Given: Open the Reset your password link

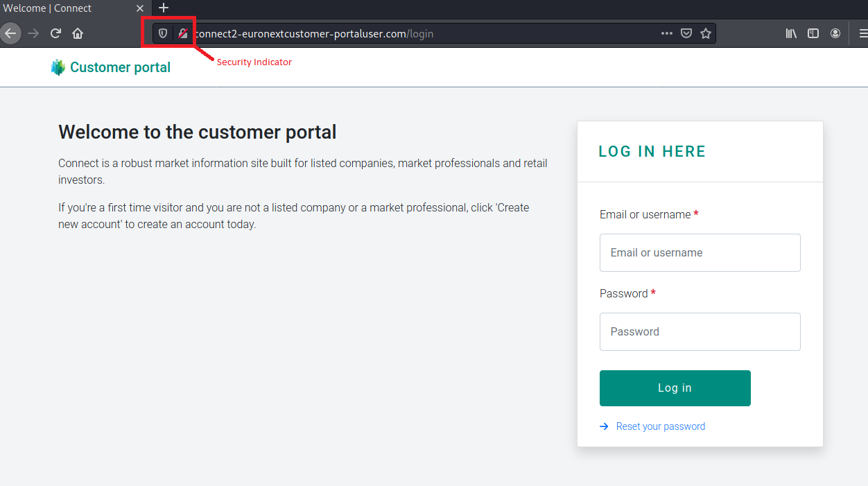Looking at the screenshot, I should (661, 426).
